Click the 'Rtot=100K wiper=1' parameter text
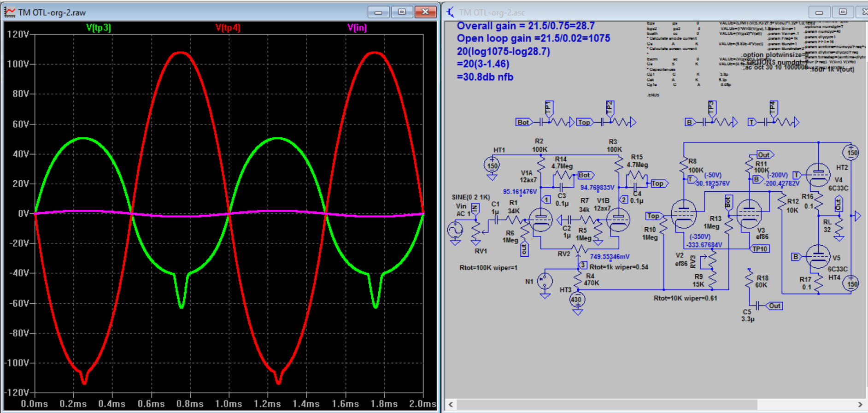 488,268
